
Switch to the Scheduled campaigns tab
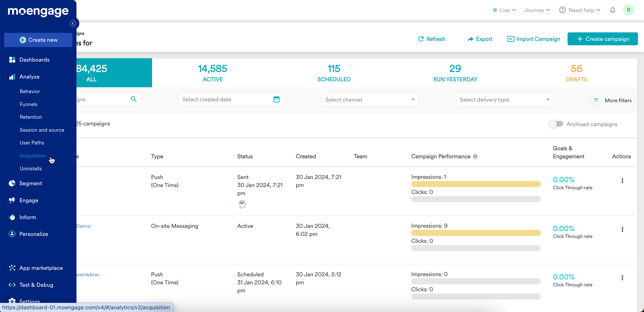point(334,73)
